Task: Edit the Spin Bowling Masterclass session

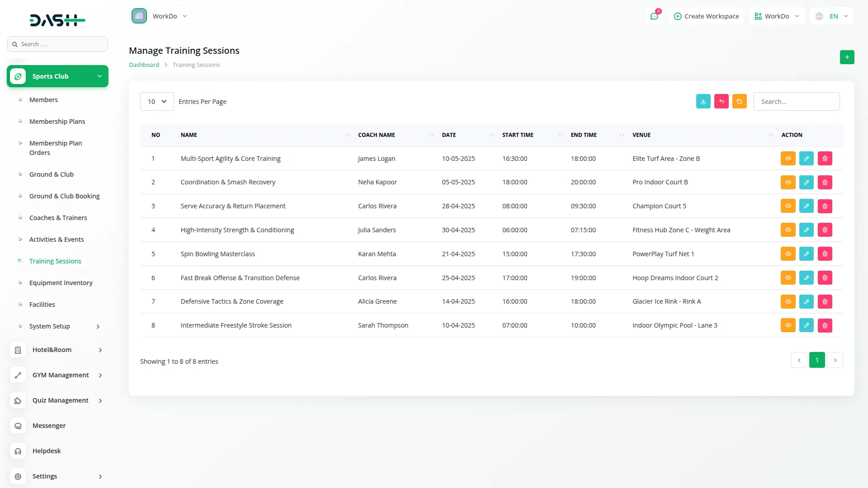Action: point(806,254)
